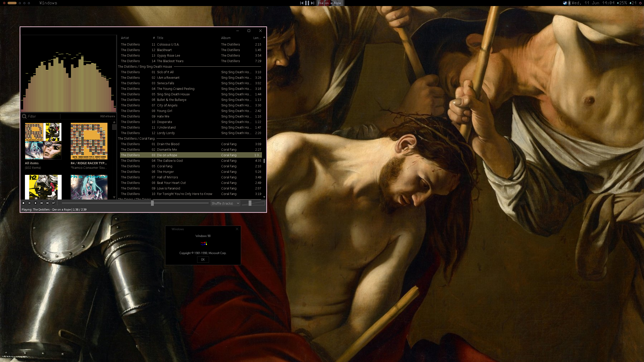Viewport: 644px width, 362px height.
Task: Select the track Lordy Lordy
Action: point(191,133)
